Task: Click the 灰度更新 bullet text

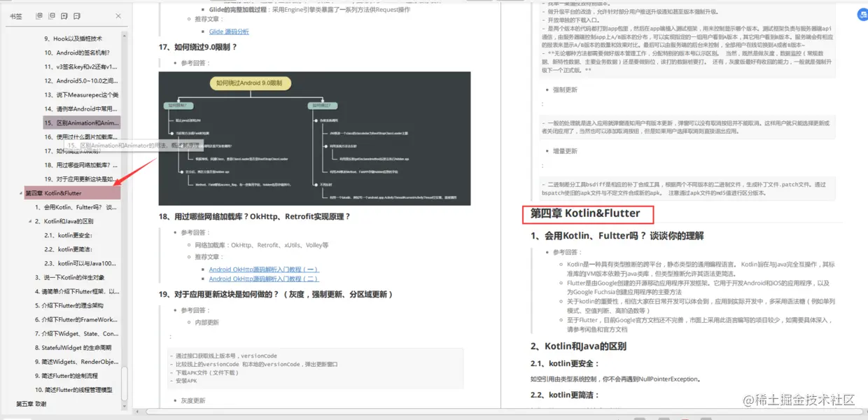Action: (193, 401)
